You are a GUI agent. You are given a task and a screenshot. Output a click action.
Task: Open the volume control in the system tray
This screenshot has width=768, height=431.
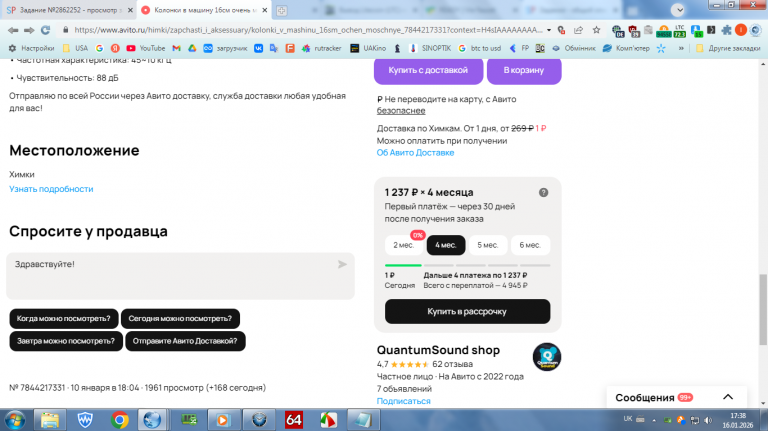pos(708,420)
